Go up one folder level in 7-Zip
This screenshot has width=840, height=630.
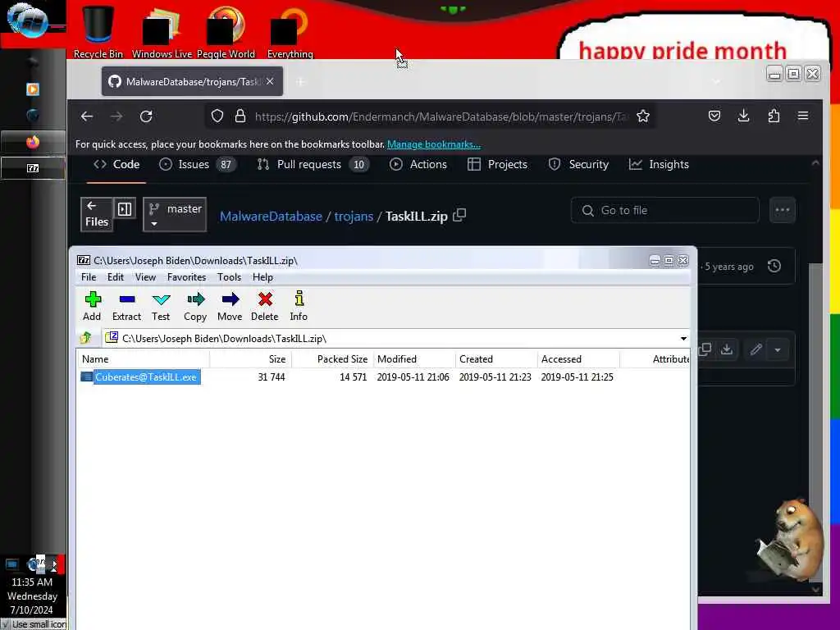coord(86,338)
